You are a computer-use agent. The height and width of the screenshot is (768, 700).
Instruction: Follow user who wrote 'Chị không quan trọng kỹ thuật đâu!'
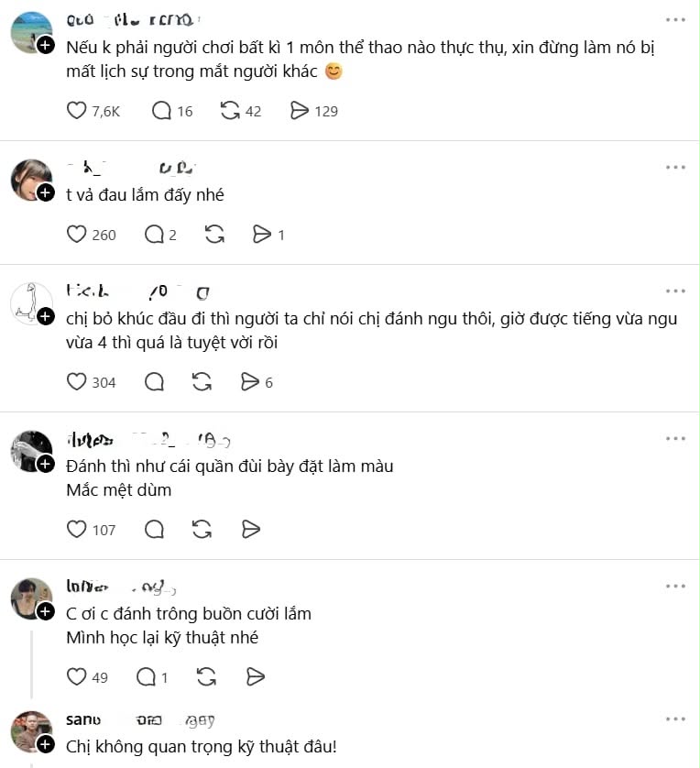[46, 744]
